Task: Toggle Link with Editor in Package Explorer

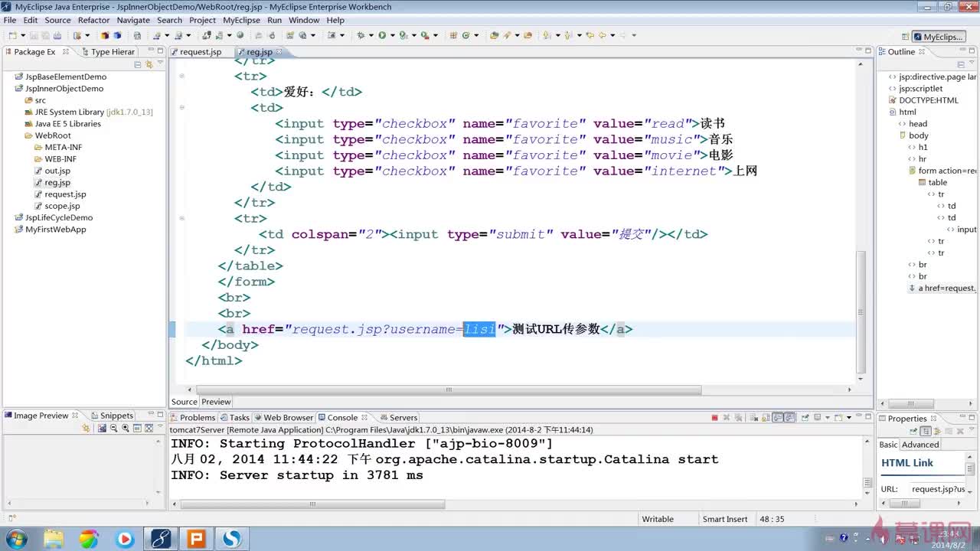Action: tap(149, 65)
